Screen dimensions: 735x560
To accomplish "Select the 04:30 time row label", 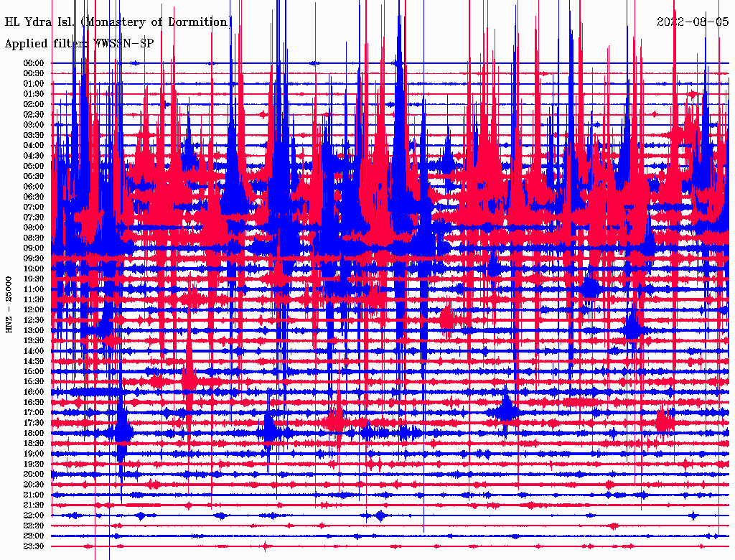I will tap(34, 156).
